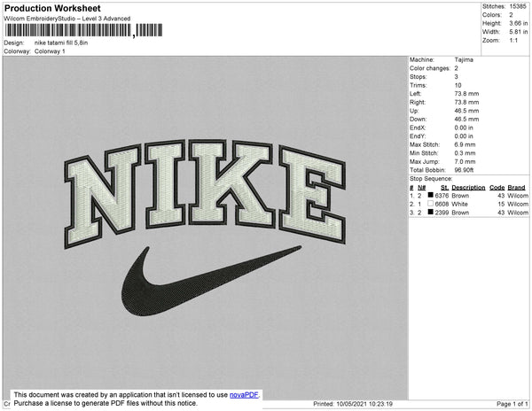Click the 'Wilcom EmbroideryStudio – Level 3 Advanced' text
This screenshot has width=532, height=411.
coord(67,19)
